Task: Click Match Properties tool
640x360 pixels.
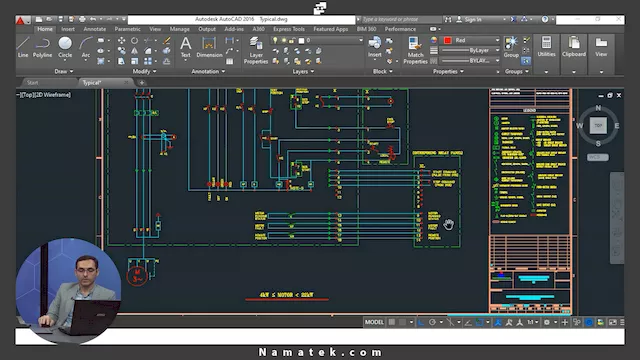Action: (415, 50)
